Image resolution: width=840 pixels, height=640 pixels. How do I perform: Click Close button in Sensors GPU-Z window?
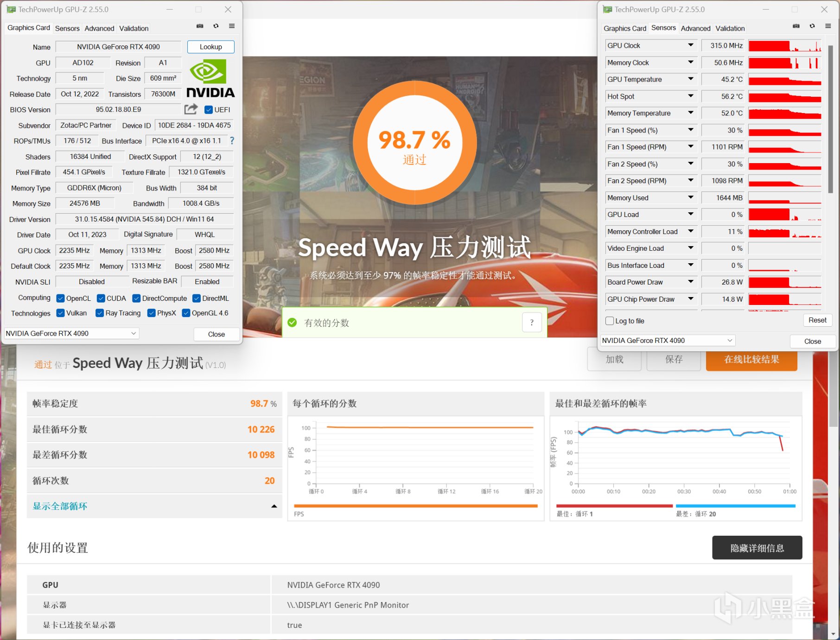click(x=813, y=341)
